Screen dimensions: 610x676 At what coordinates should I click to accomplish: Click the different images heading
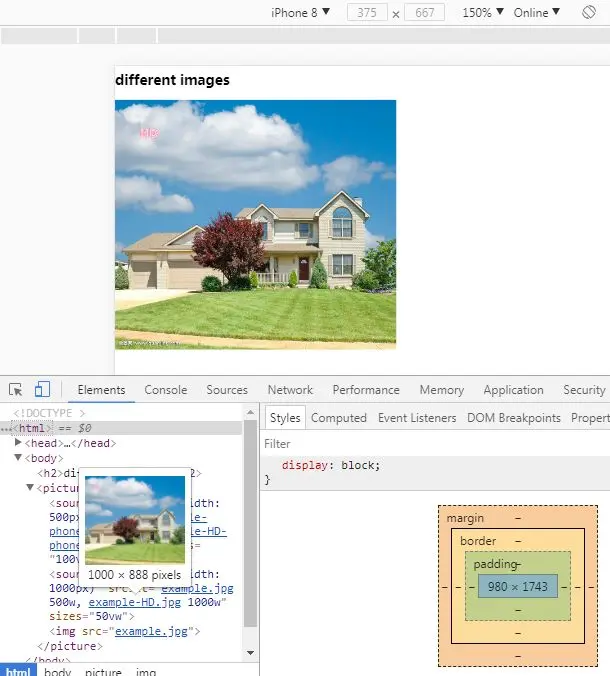pos(172,80)
